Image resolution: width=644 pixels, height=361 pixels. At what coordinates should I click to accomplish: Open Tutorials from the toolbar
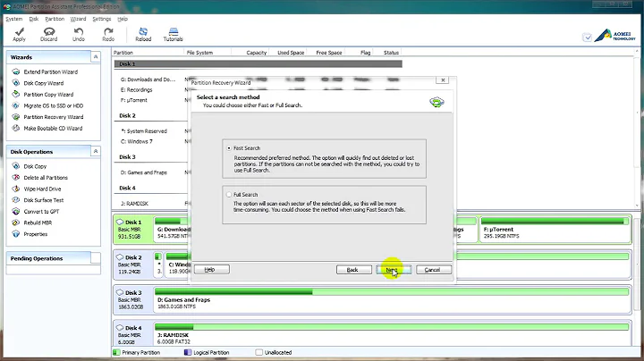pos(174,35)
